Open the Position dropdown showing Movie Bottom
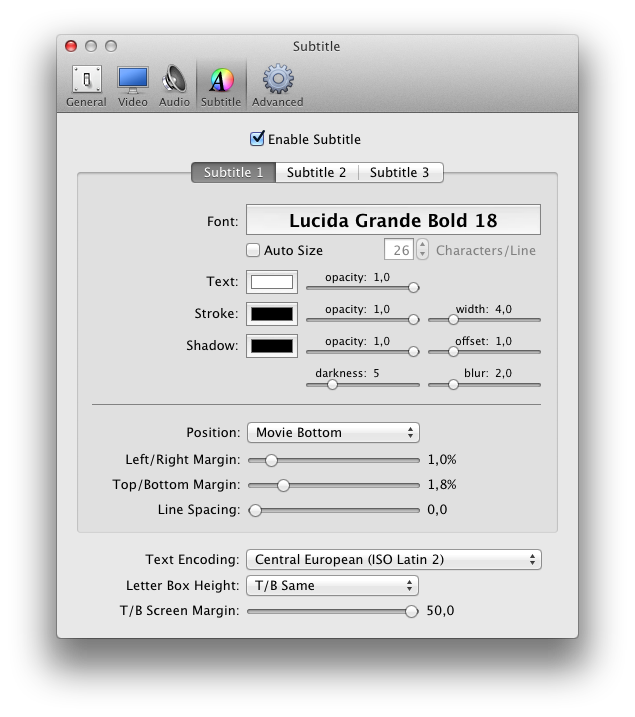 333,433
